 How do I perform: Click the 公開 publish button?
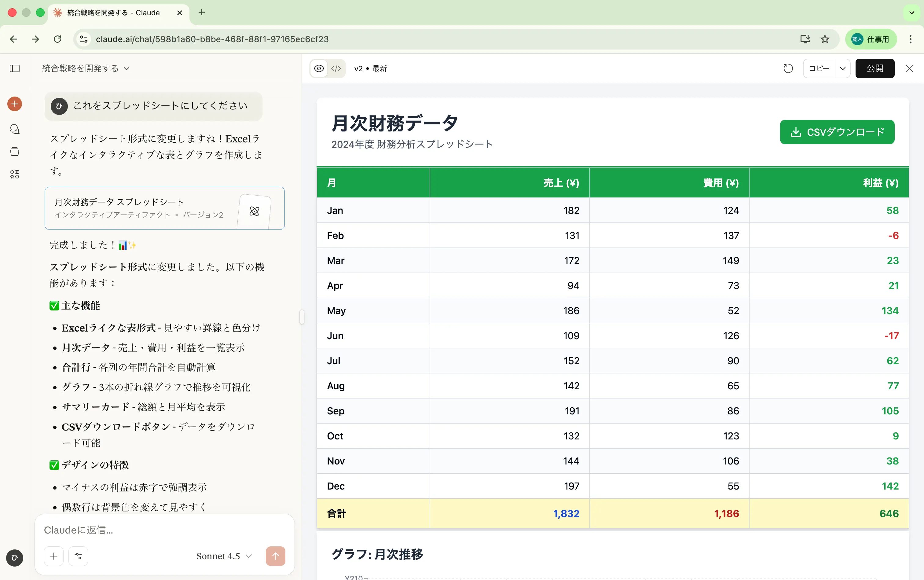click(875, 69)
